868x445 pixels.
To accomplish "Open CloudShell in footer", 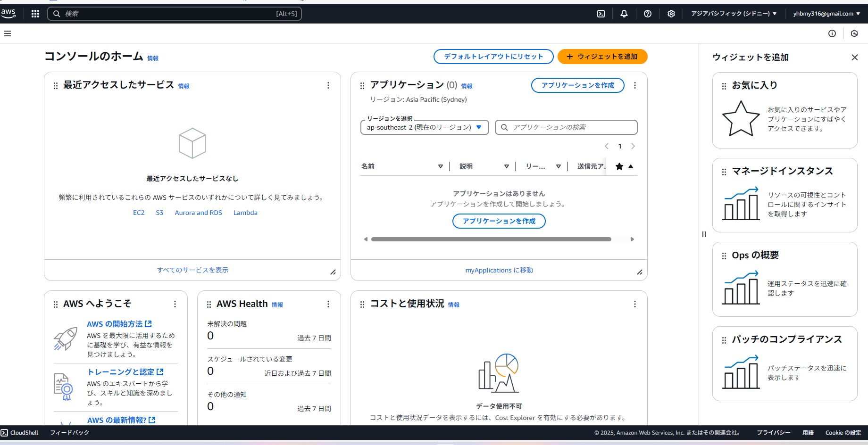I will (x=20, y=433).
